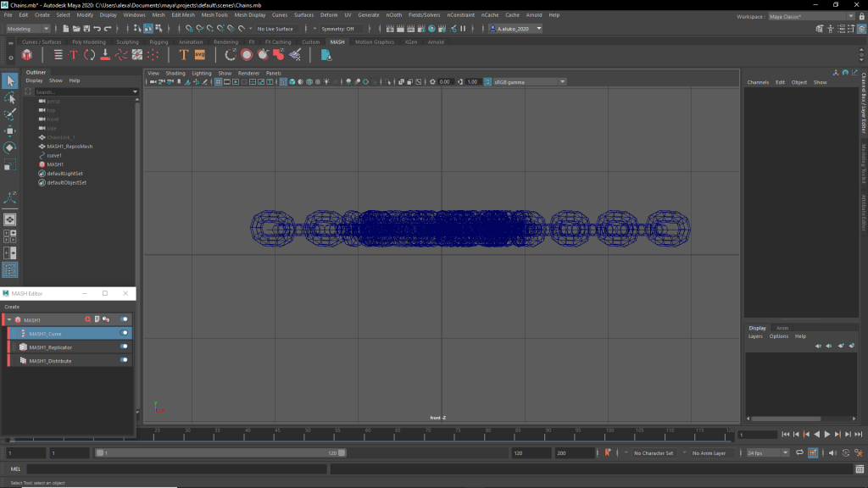Screen dimensions: 868x488
Task: Toggle the MASH1_Distribute node switch
Action: point(125,361)
